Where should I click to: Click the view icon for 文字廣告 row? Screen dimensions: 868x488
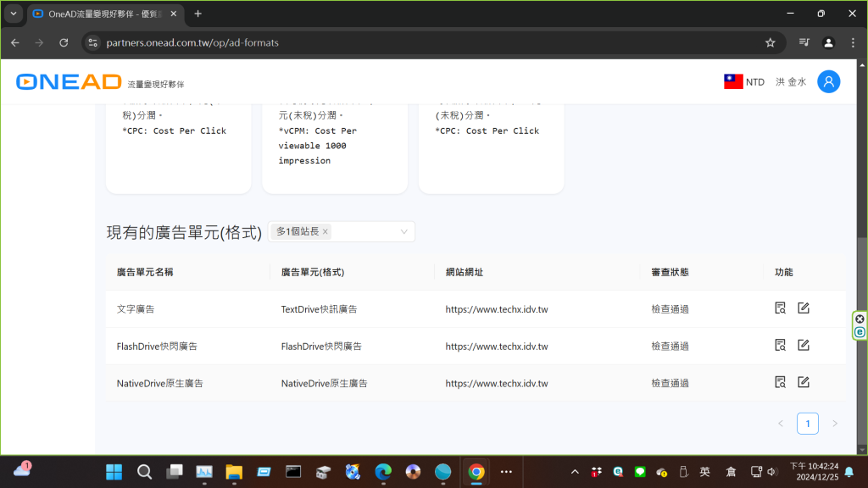(x=781, y=308)
